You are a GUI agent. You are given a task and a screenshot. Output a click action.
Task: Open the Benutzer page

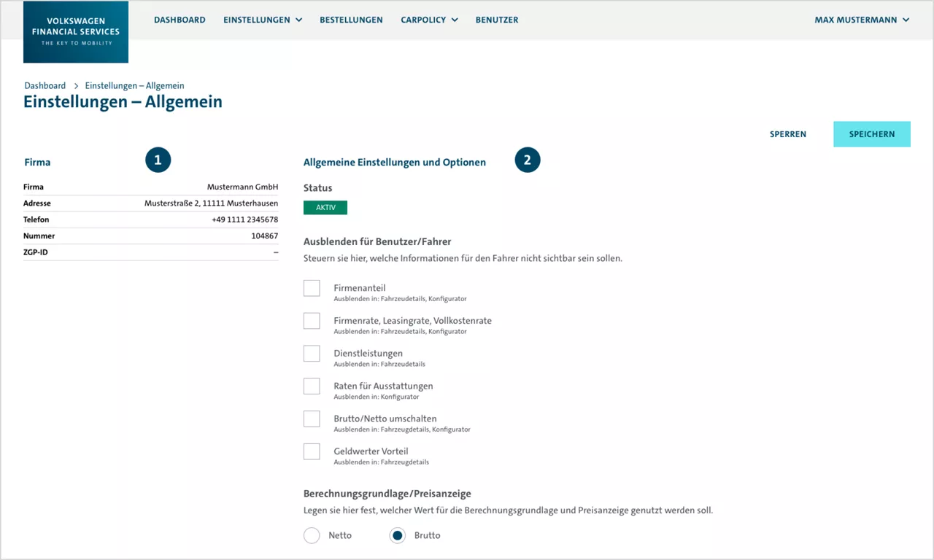497,20
